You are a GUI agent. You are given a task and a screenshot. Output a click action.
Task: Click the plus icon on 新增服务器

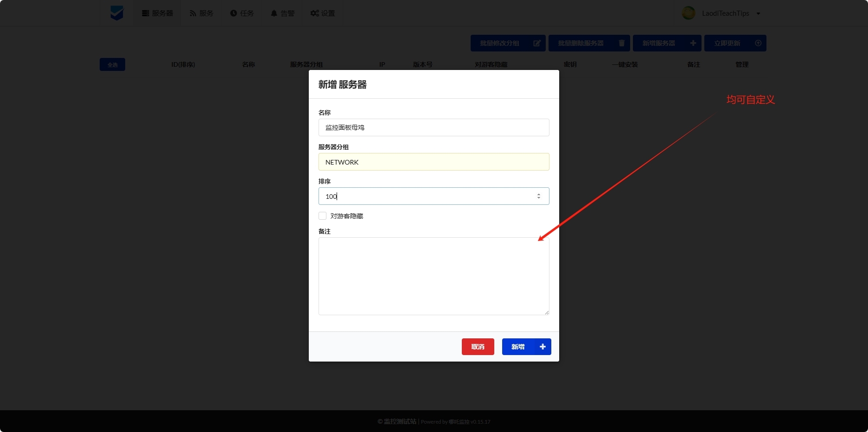693,43
